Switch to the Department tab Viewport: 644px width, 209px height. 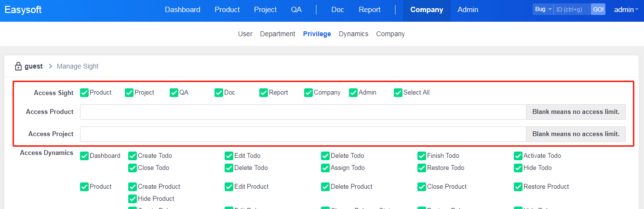pos(277,34)
